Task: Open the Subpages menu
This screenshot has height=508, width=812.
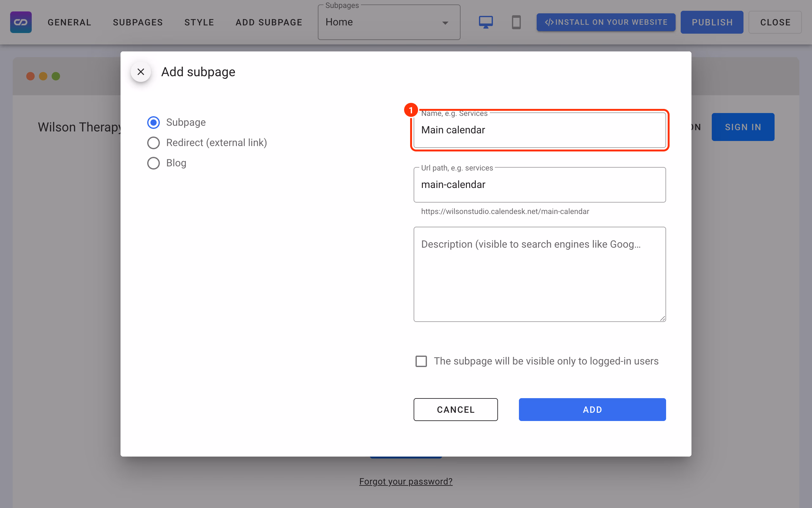Action: click(138, 22)
